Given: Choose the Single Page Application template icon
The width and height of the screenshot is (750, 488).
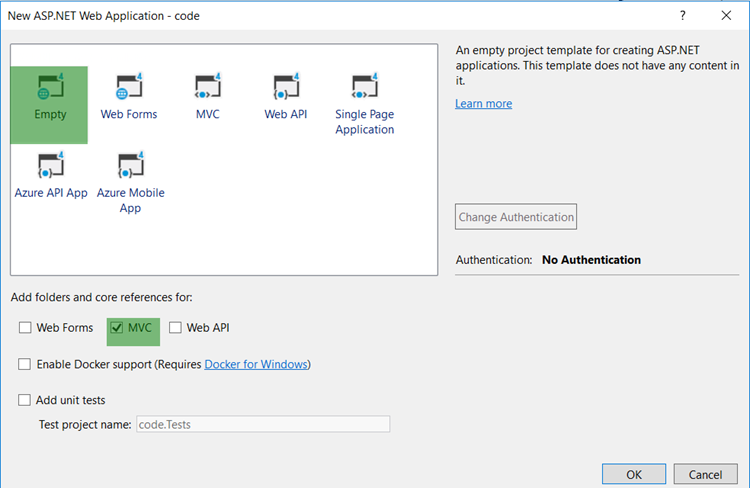Looking at the screenshot, I should coord(364,87).
